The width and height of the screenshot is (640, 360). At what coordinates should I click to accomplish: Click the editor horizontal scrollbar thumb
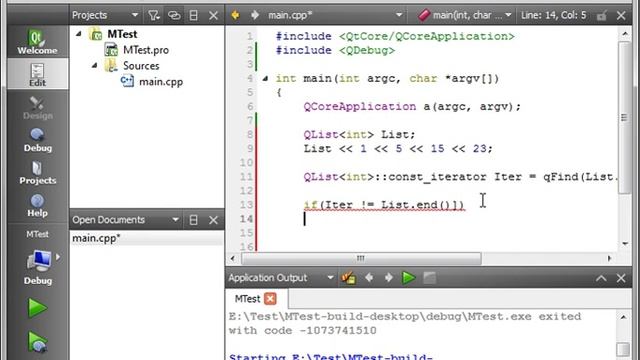coord(361,258)
